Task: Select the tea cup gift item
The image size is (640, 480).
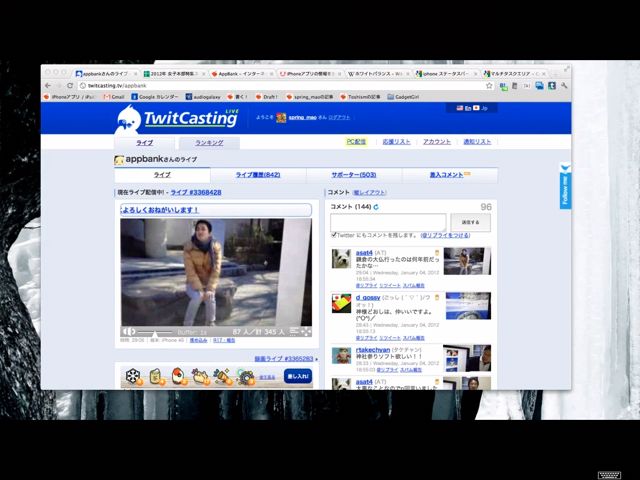Action: pyautogui.click(x=156, y=376)
